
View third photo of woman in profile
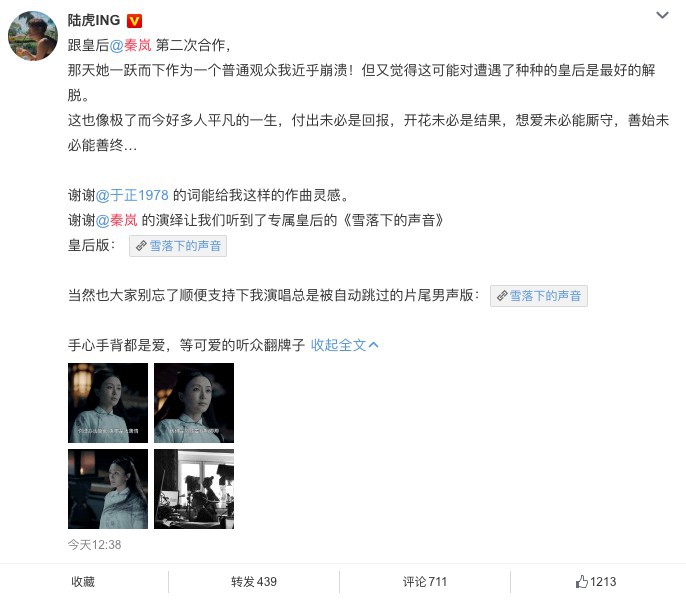108,489
